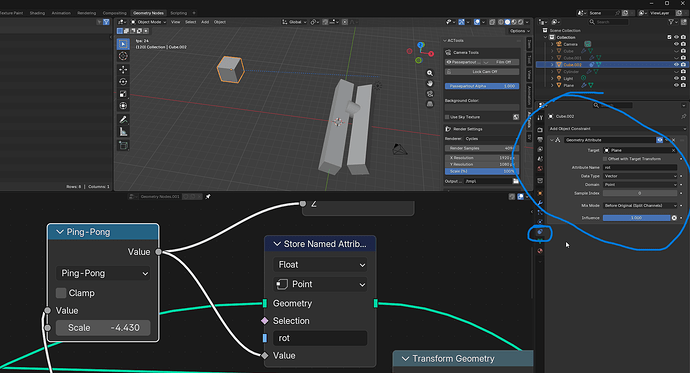The image size is (690, 373).
Task: Switch to the Scripting workspace tab
Action: [x=179, y=13]
